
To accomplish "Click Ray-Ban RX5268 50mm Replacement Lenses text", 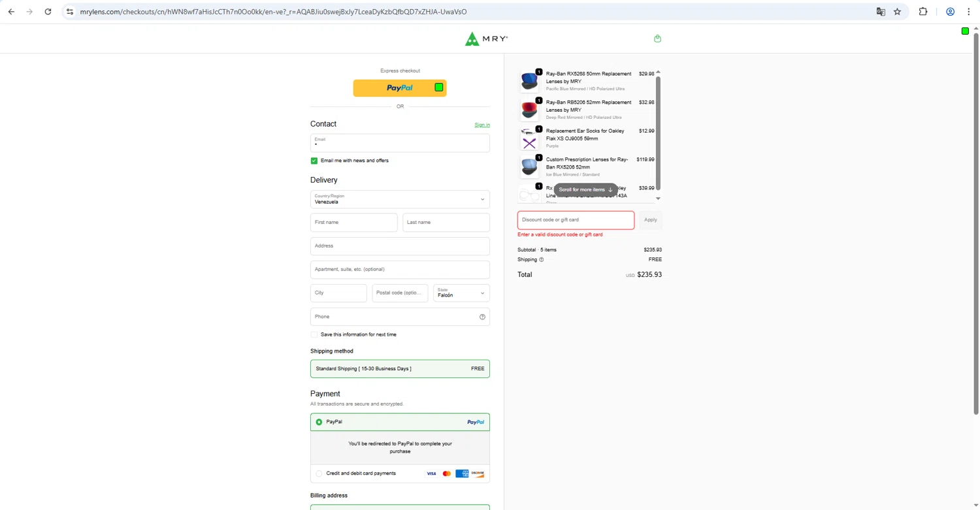I will coord(589,78).
